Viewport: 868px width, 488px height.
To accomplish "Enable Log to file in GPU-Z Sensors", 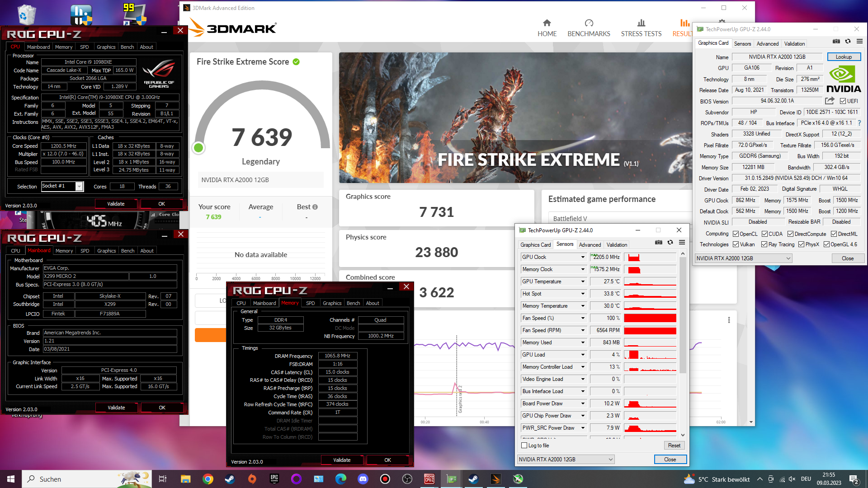I will [x=524, y=446].
